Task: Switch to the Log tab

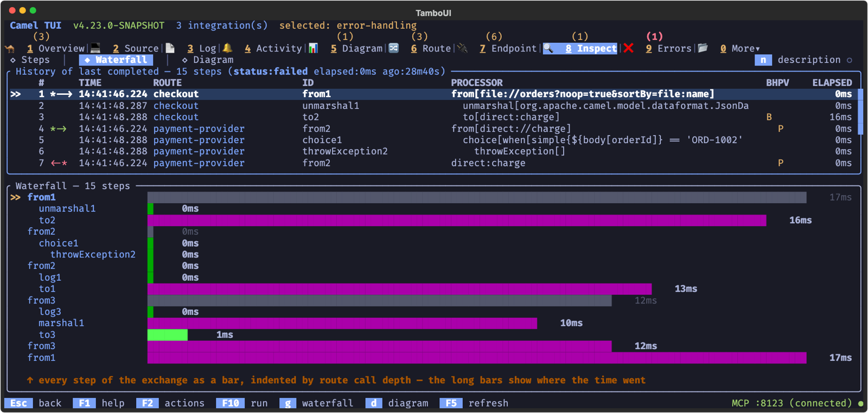Action: [x=202, y=49]
